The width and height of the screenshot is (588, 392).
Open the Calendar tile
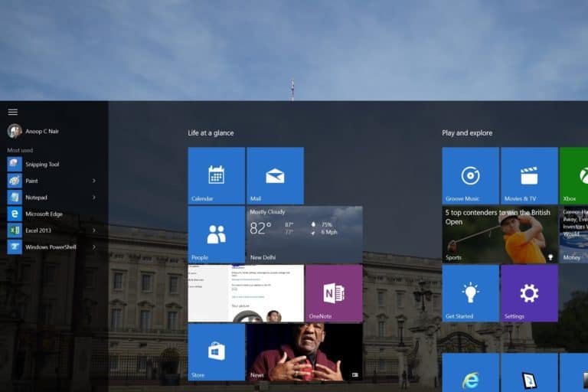pyautogui.click(x=216, y=175)
